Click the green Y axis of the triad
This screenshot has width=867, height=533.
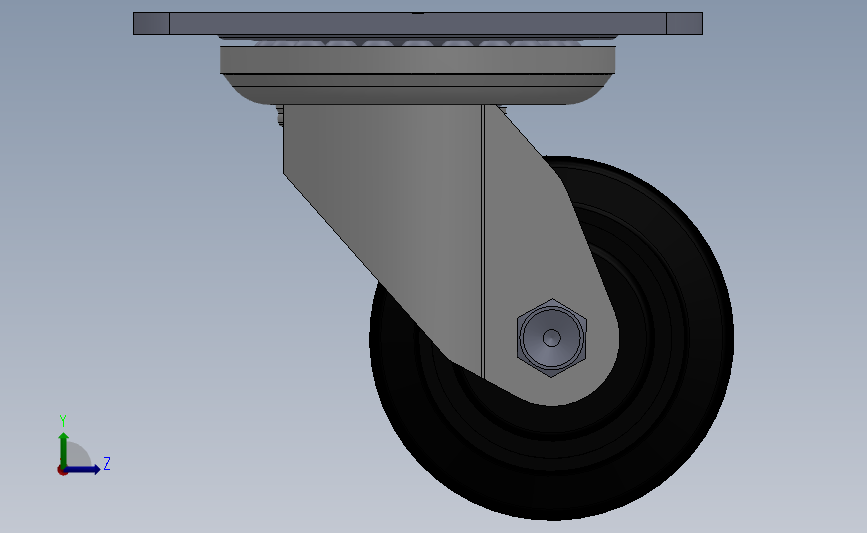tap(64, 449)
